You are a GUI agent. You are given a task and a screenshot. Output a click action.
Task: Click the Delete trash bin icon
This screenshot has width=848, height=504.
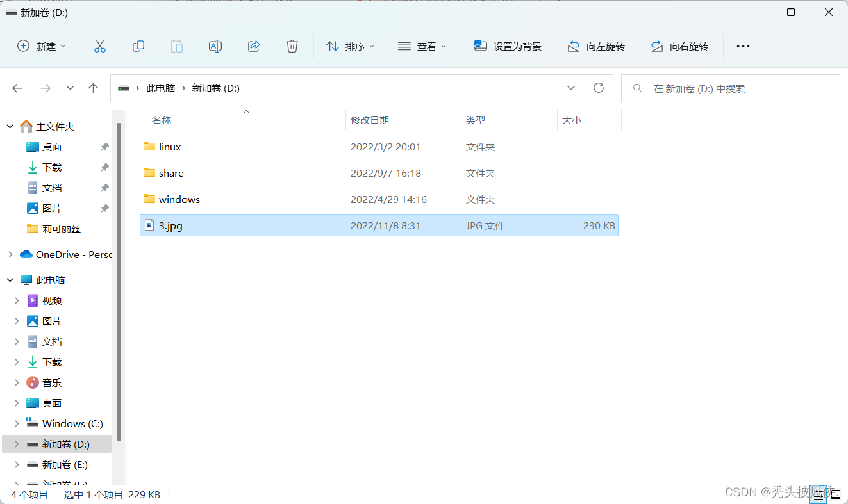(292, 46)
